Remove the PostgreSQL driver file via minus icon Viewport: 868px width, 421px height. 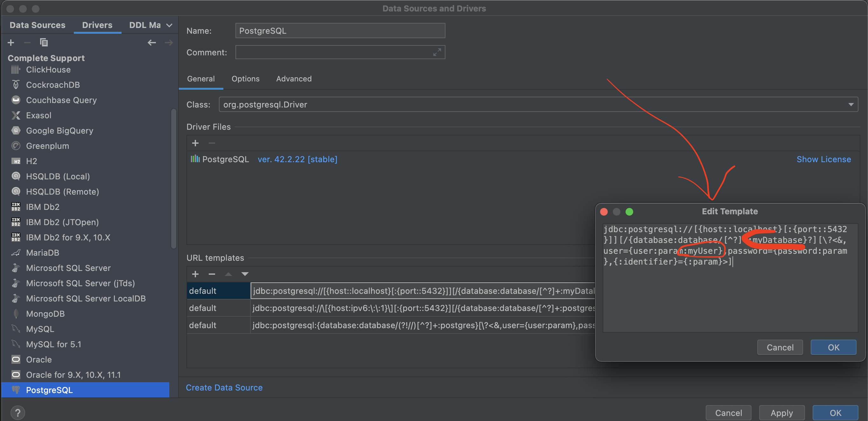pos(212,143)
